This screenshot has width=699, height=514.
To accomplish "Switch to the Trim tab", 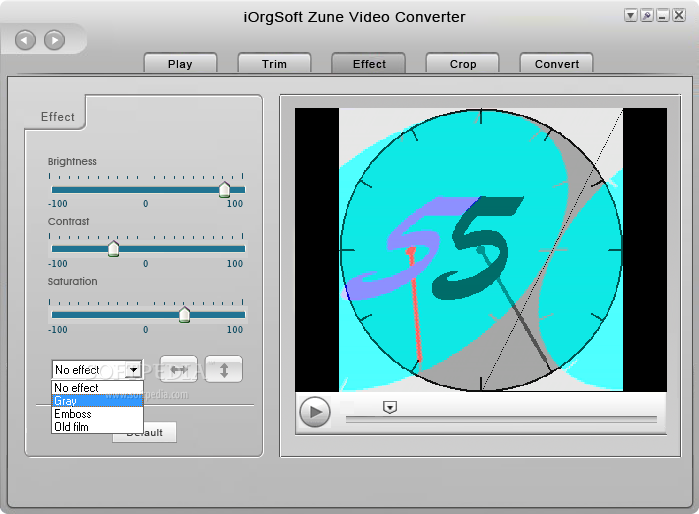I will [x=274, y=63].
